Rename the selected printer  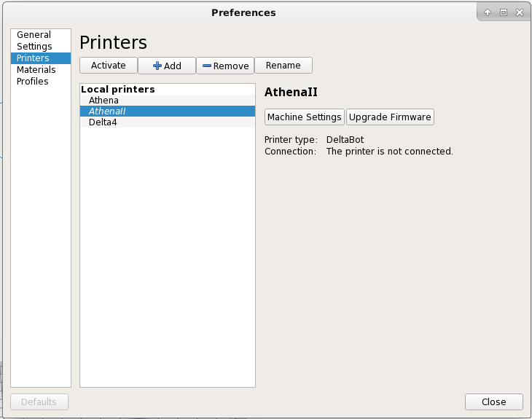coord(283,66)
